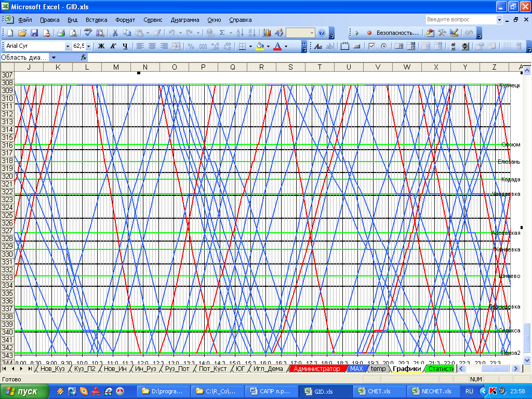Toggle Underline (Ч) formatting
This screenshot has width=532, height=399.
pos(125,46)
